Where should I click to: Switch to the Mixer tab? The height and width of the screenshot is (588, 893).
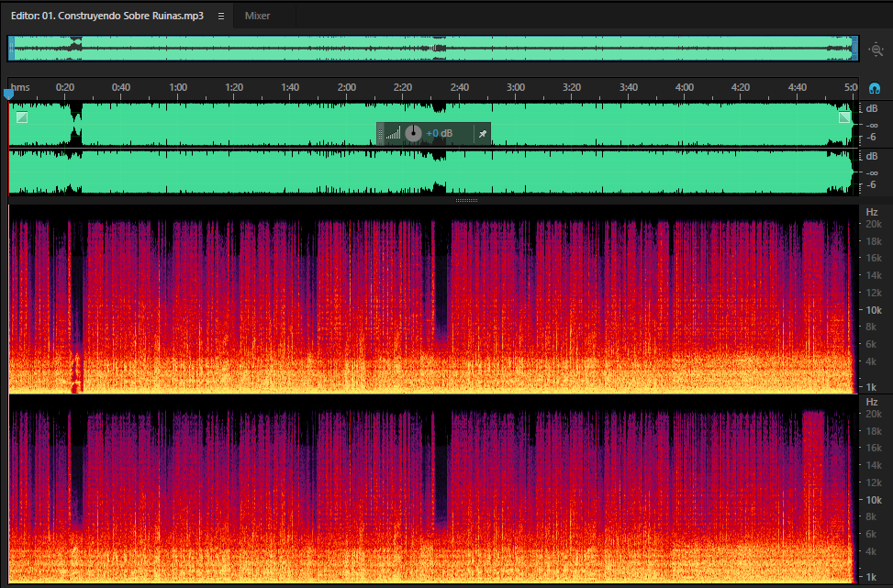click(x=257, y=16)
